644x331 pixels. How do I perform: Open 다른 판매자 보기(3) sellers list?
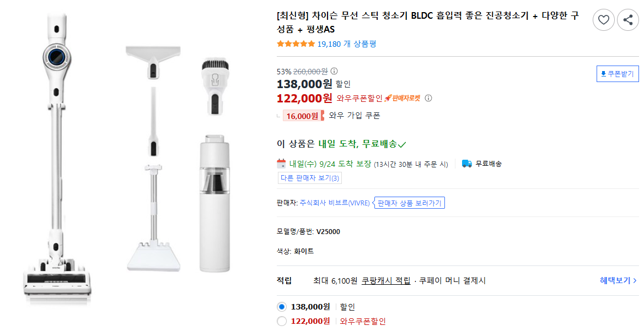[x=309, y=177]
